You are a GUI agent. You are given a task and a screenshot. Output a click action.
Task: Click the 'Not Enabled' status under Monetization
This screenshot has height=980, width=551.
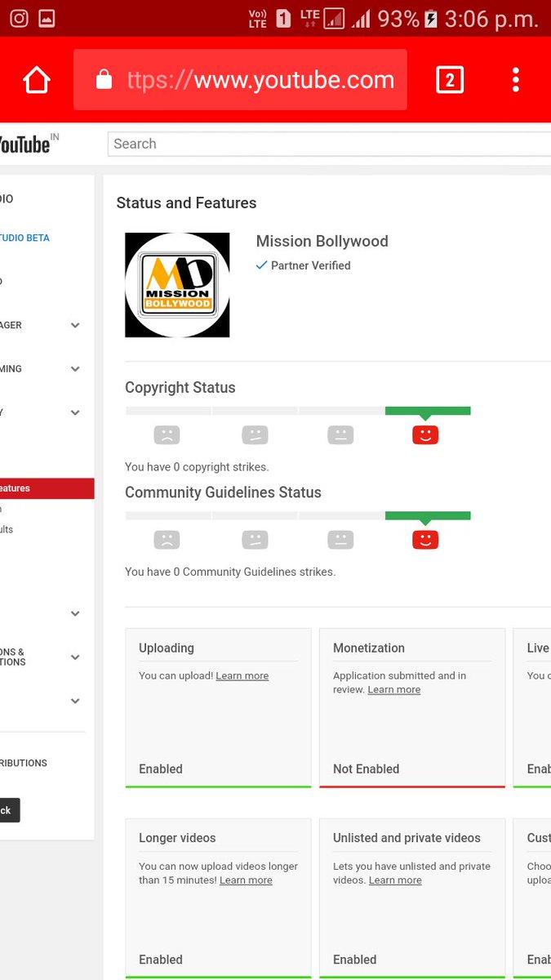tap(367, 768)
